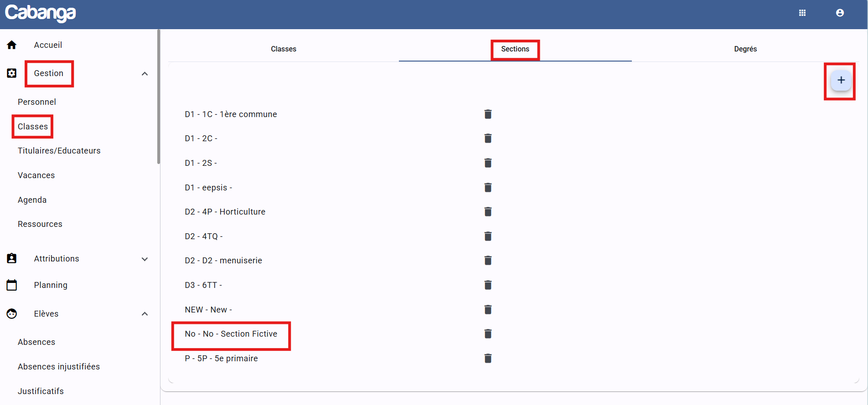This screenshot has height=405, width=868.
Task: Click the Accueil home icon
Action: click(12, 45)
